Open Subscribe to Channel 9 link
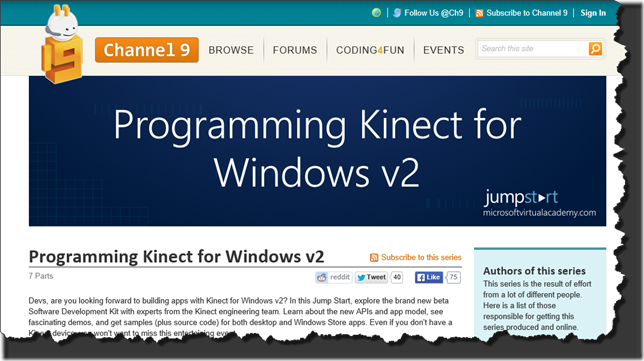 coord(527,13)
